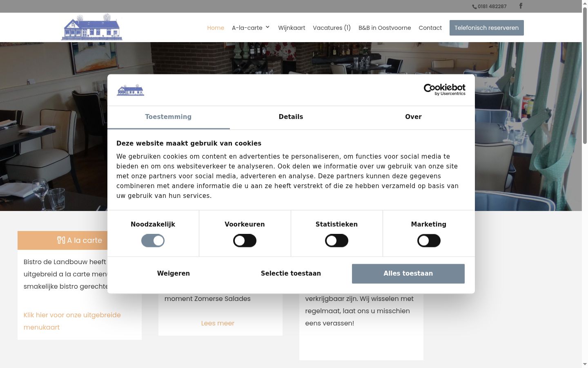Screen dimensions: 588x368
Task: Open Vacatures (1) in the navigation
Action: point(332,28)
